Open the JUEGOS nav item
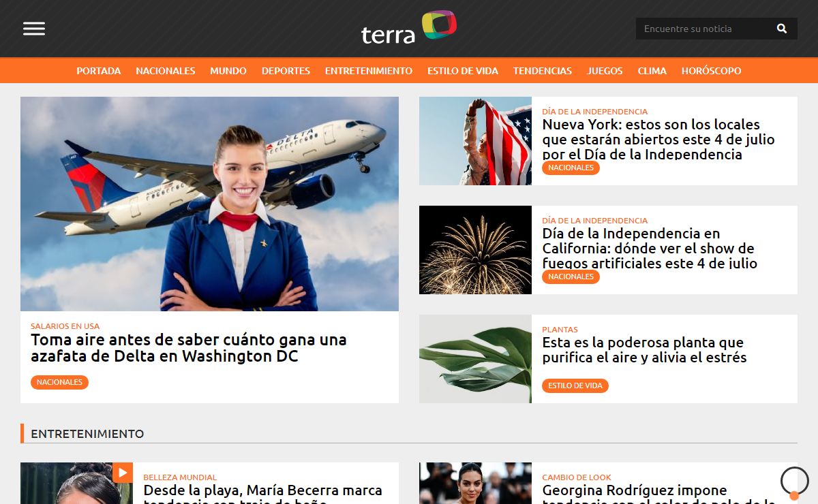 pyautogui.click(x=605, y=71)
